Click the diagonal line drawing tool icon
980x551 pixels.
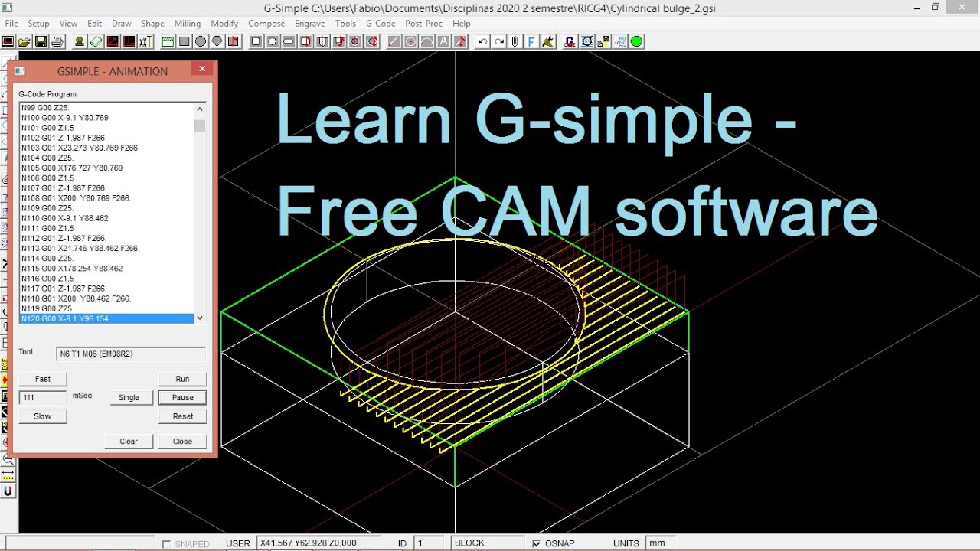394,41
